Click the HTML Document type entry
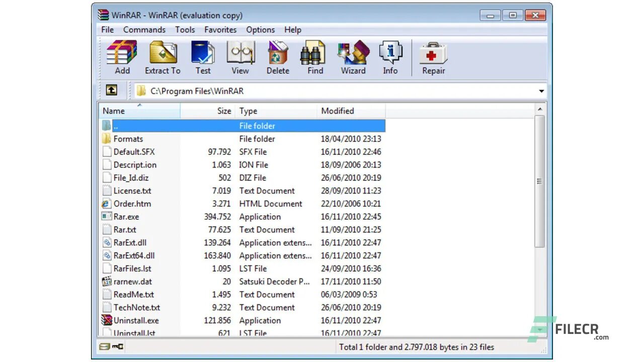This screenshot has width=644, height=362. pos(271,204)
